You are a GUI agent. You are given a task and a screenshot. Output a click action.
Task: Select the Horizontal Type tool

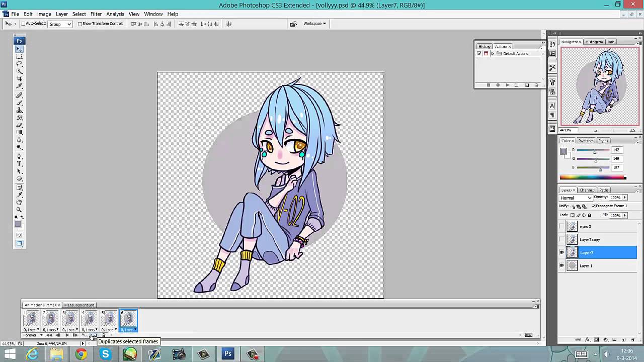[19, 163]
